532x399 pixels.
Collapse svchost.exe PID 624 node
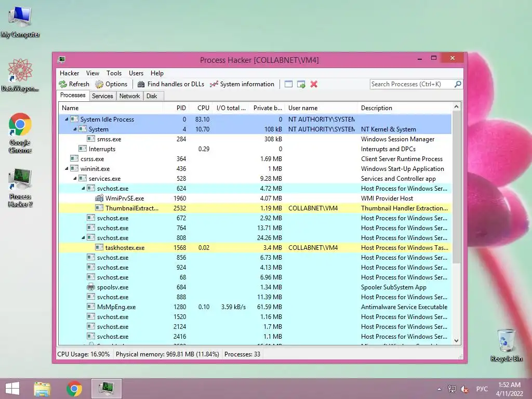83,188
